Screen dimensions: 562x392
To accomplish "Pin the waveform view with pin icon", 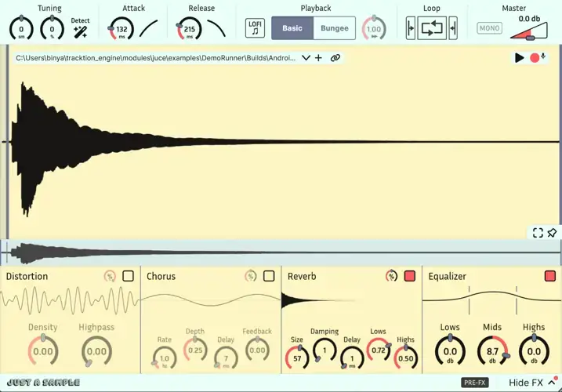I will click(x=552, y=233).
